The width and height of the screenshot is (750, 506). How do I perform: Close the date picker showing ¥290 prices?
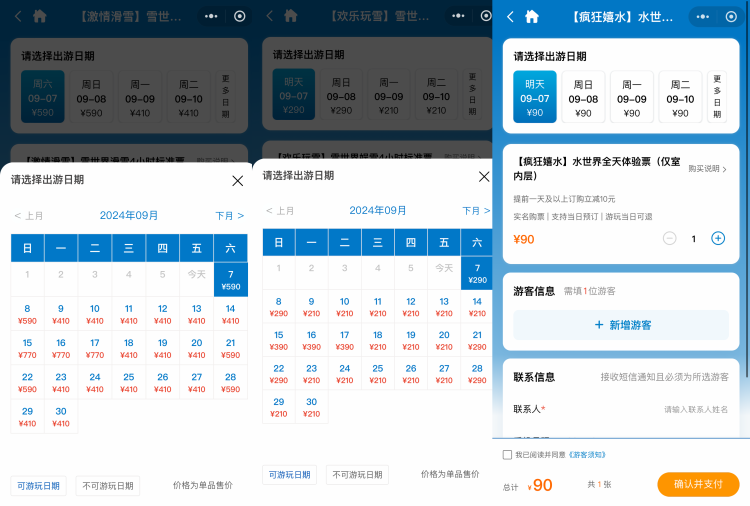484,176
